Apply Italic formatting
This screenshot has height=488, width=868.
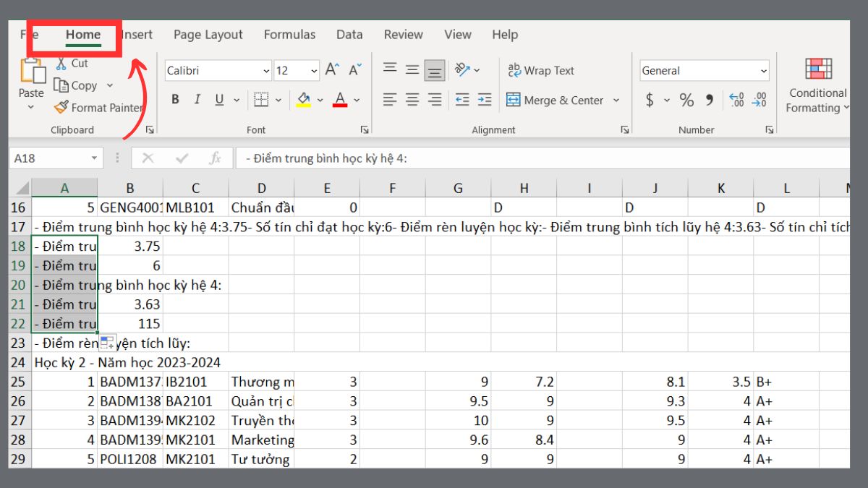coord(197,100)
